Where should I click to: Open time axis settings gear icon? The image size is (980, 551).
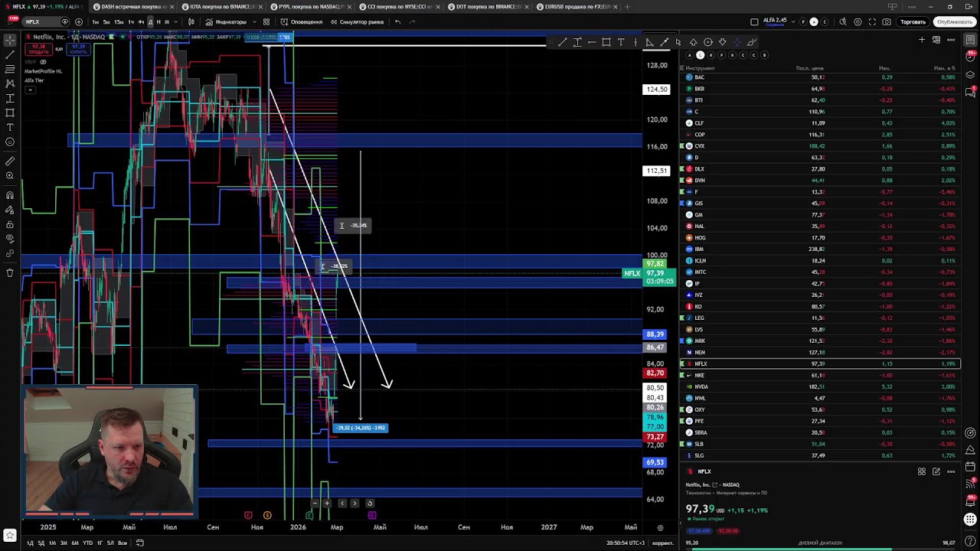660,527
